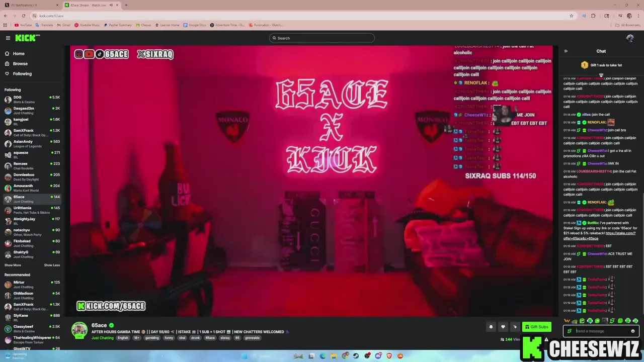644x362 pixels.
Task: Open recommended channel Classybeef
Action: 32,328
